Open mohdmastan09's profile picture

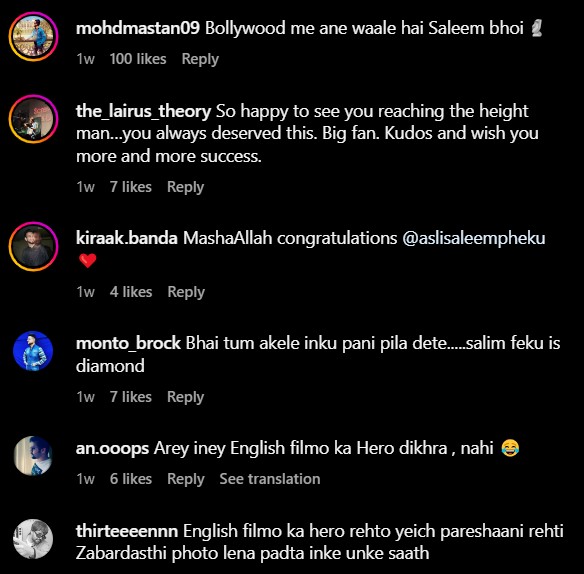click(34, 37)
